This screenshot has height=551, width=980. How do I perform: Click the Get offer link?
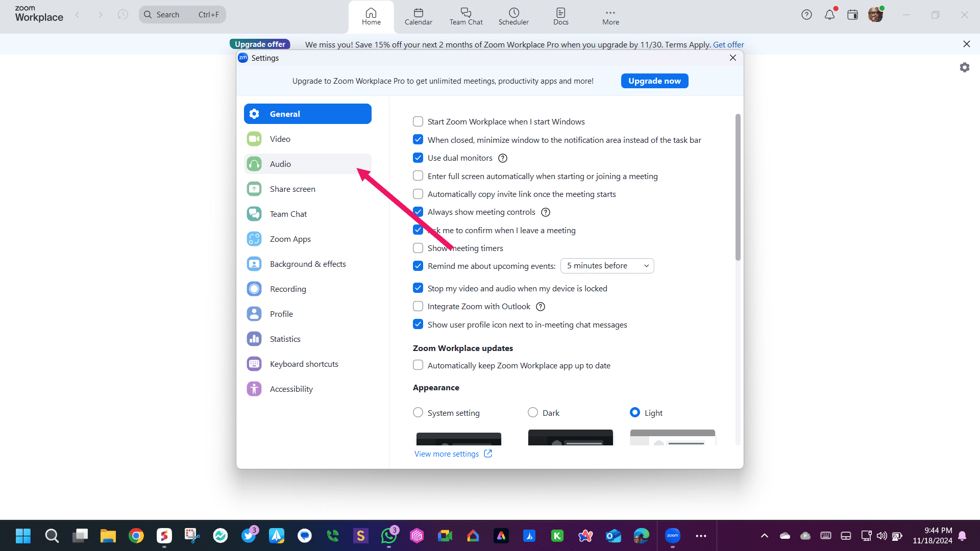[x=728, y=45]
